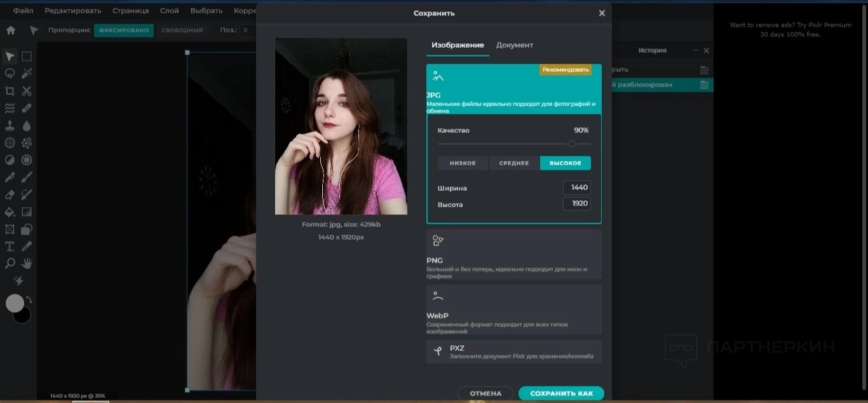Expand the WebP format option
The height and width of the screenshot is (403, 868).
pos(513,310)
